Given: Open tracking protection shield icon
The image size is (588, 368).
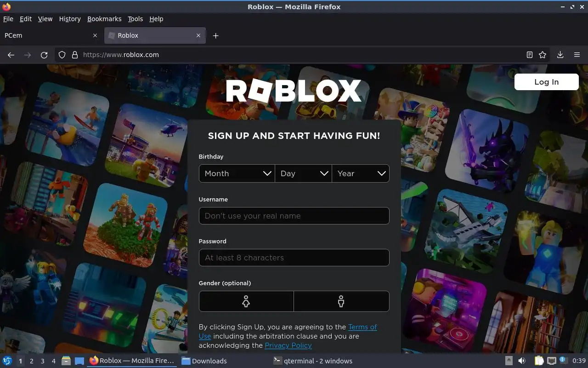Looking at the screenshot, I should 62,55.
